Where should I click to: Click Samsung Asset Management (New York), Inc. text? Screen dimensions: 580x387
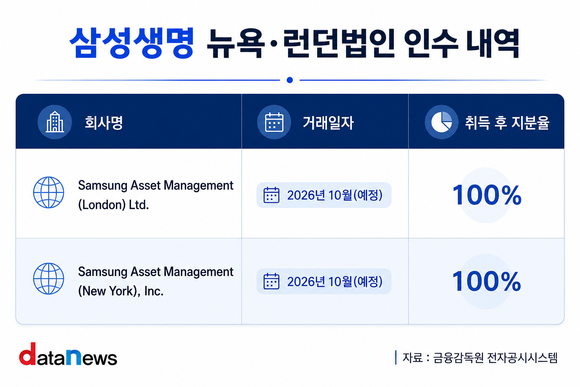[156, 281]
